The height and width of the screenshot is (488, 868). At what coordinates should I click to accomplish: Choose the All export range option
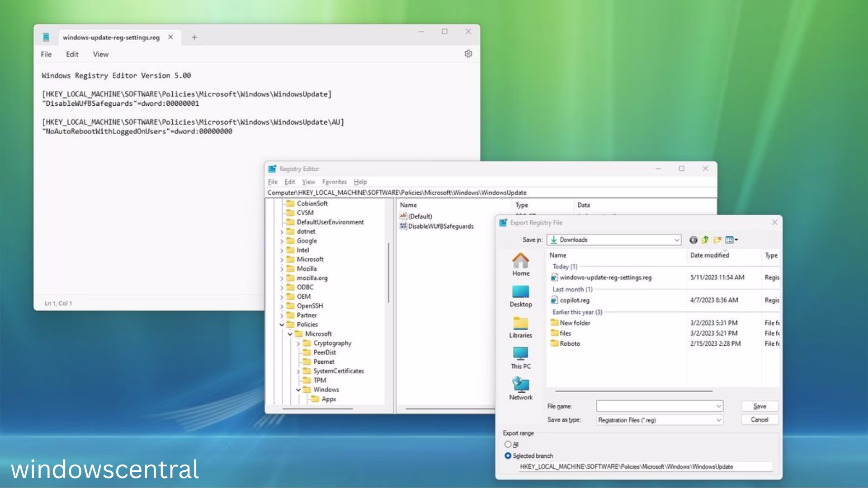pyautogui.click(x=508, y=444)
